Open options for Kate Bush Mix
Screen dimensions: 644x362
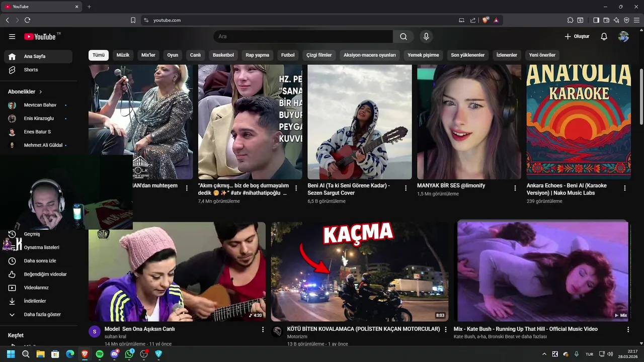click(x=628, y=329)
